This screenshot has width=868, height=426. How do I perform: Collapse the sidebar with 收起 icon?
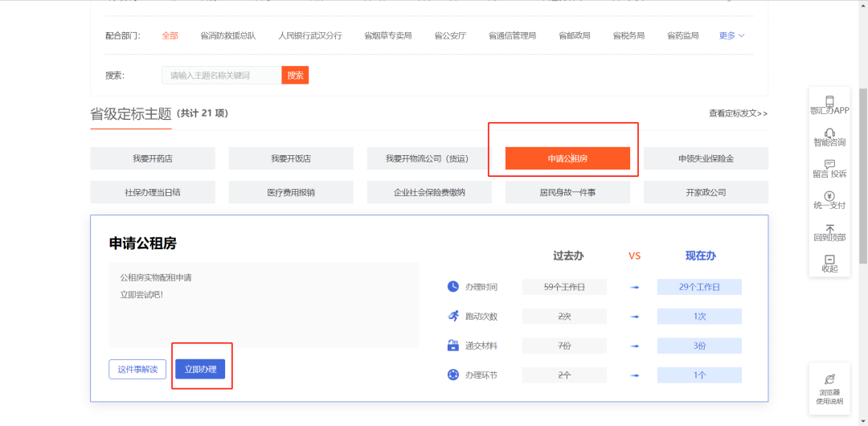(x=829, y=260)
